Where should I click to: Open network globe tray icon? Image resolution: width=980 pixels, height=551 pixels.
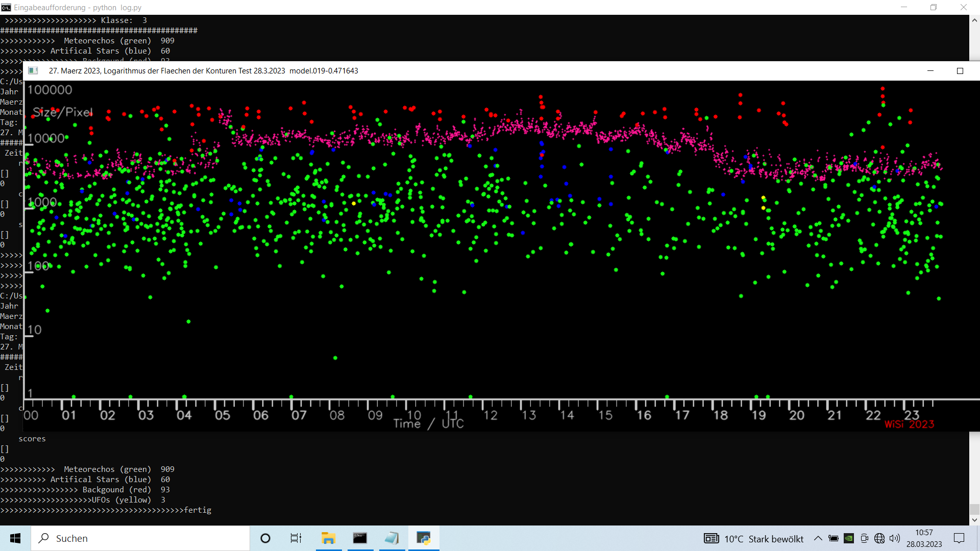point(879,538)
